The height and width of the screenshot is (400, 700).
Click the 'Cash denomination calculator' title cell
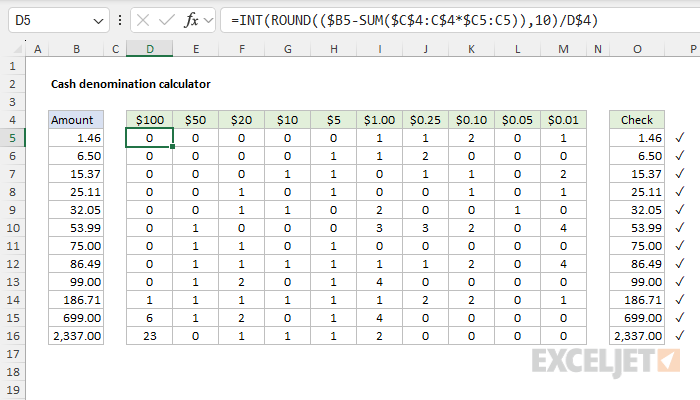tap(130, 84)
